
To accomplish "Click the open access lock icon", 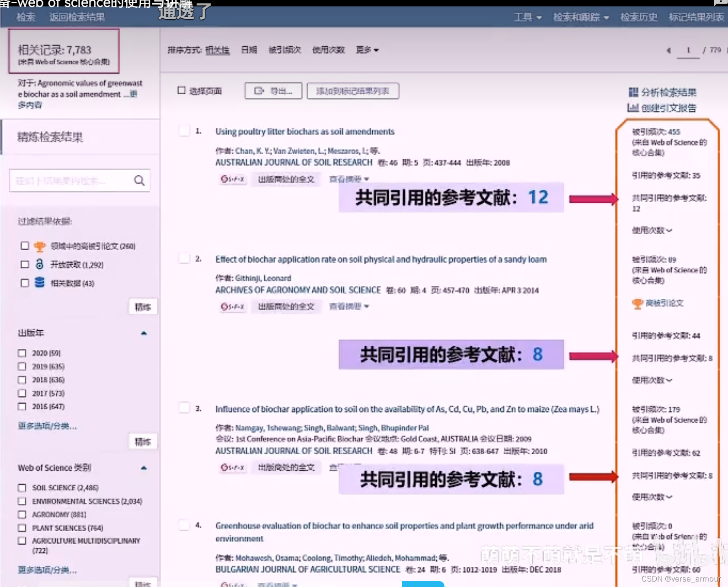I will (40, 264).
